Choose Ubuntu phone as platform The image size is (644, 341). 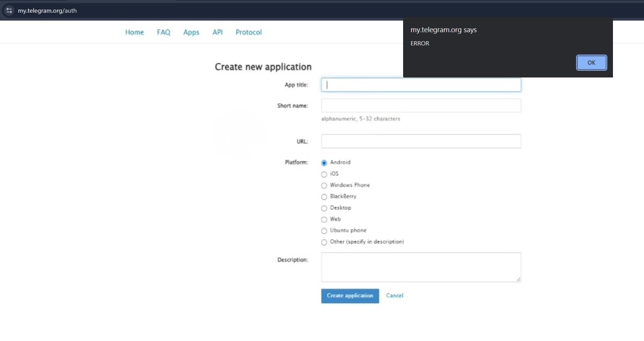pyautogui.click(x=324, y=231)
